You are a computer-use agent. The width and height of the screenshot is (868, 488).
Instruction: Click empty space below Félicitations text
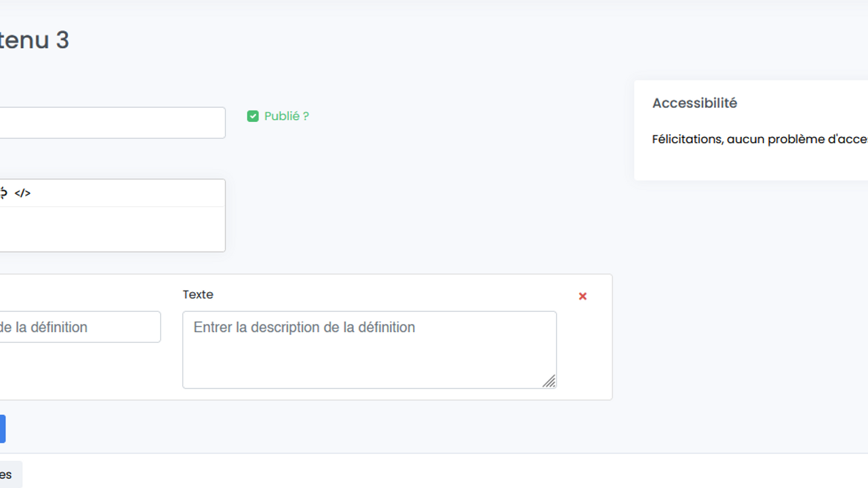tap(746, 165)
